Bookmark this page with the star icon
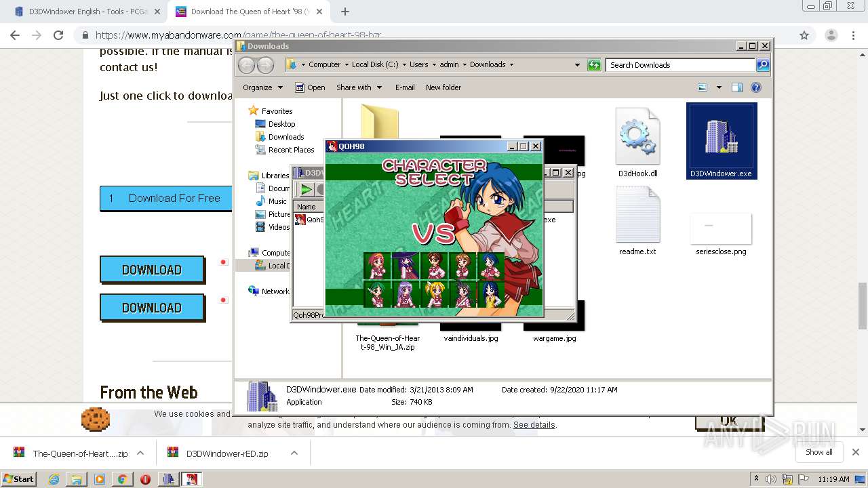 pos(804,35)
